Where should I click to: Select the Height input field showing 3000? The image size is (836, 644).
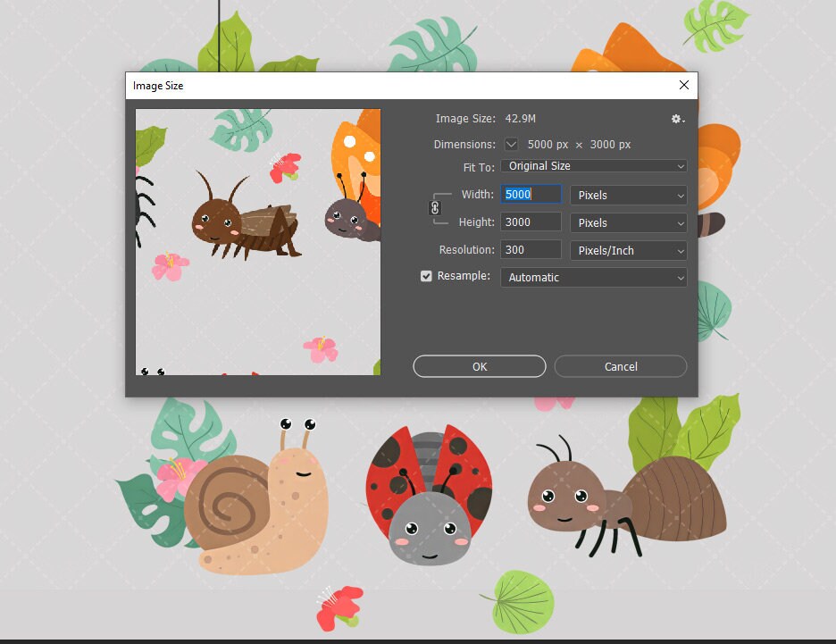530,222
